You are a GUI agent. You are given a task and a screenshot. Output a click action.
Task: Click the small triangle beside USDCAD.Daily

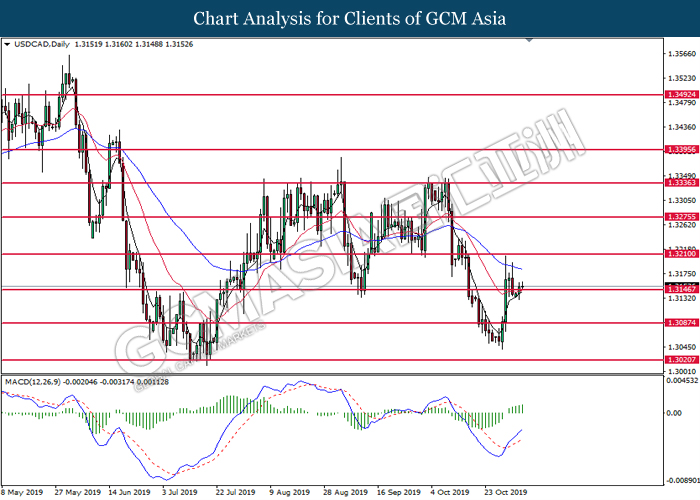7,45
